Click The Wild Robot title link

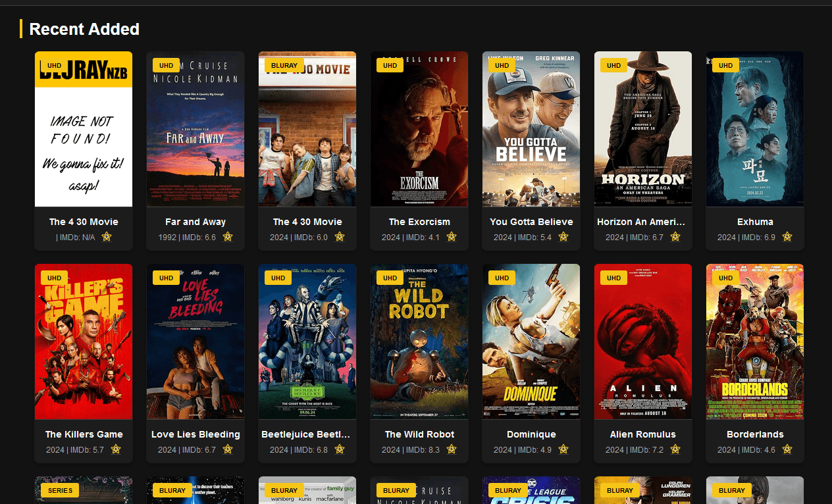419,434
